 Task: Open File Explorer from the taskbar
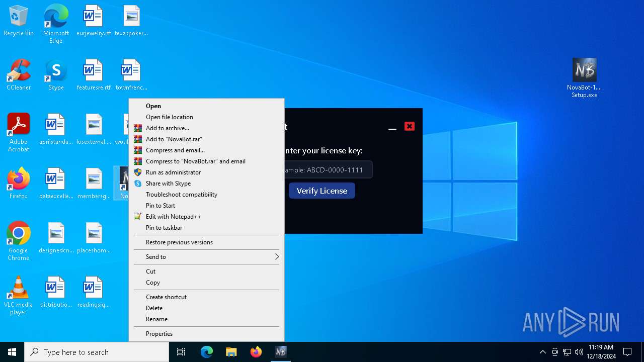pyautogui.click(x=231, y=352)
